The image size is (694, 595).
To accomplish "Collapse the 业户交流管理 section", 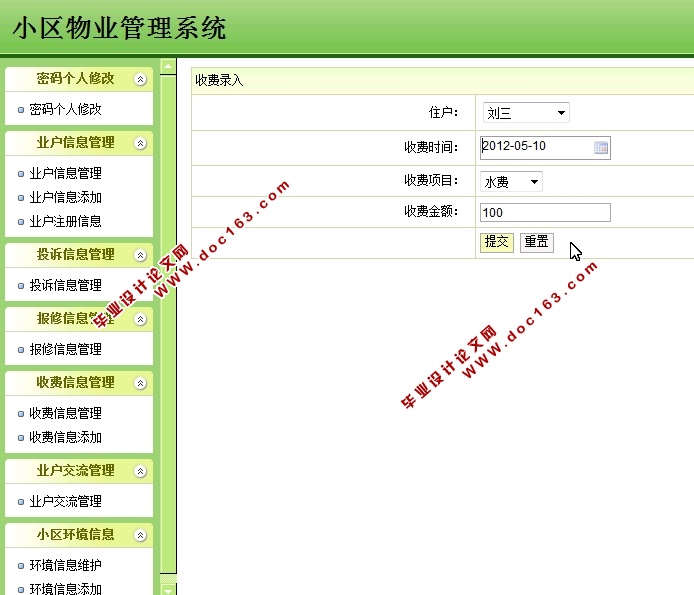I will coord(140,471).
